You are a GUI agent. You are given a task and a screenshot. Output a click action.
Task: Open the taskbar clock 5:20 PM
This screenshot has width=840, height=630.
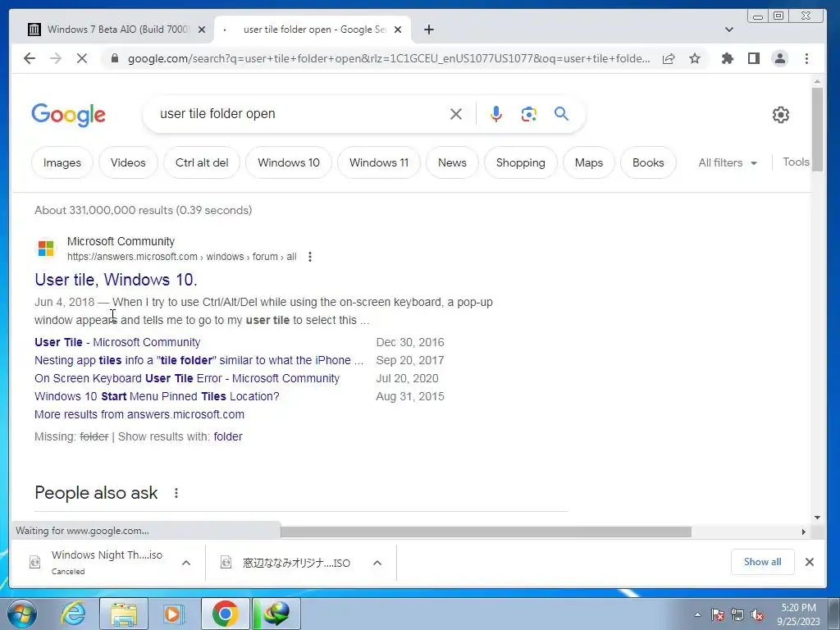pos(798,614)
